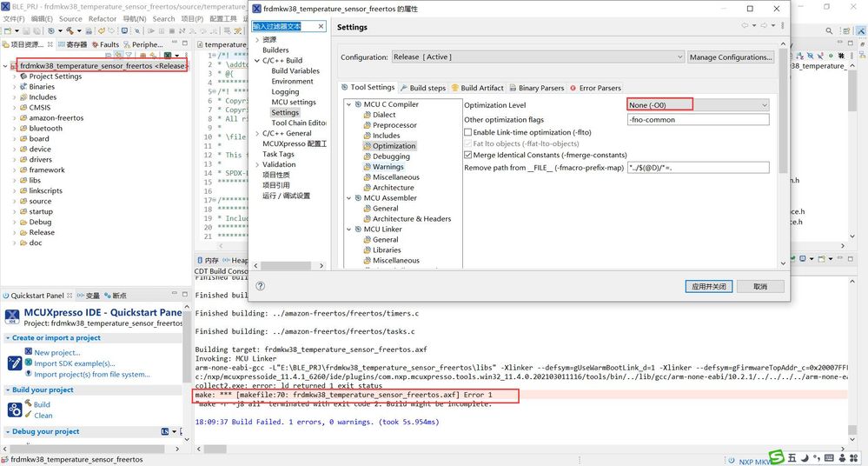Toggle Enable Link-time optimization (-flto) checkbox
The width and height of the screenshot is (868, 466).
tap(467, 132)
